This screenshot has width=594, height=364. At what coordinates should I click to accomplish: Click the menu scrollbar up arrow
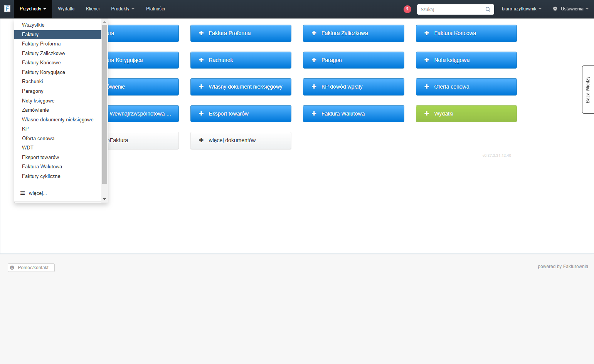(x=104, y=22)
